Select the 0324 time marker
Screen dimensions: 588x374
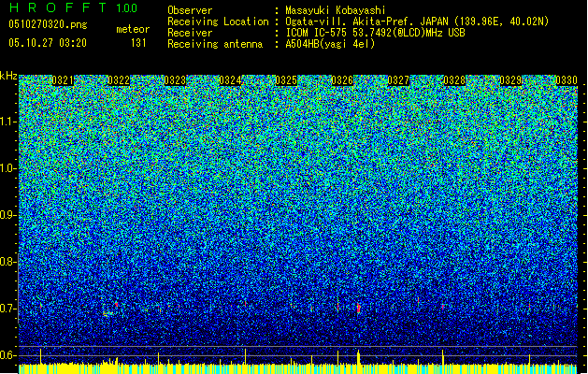click(x=230, y=80)
